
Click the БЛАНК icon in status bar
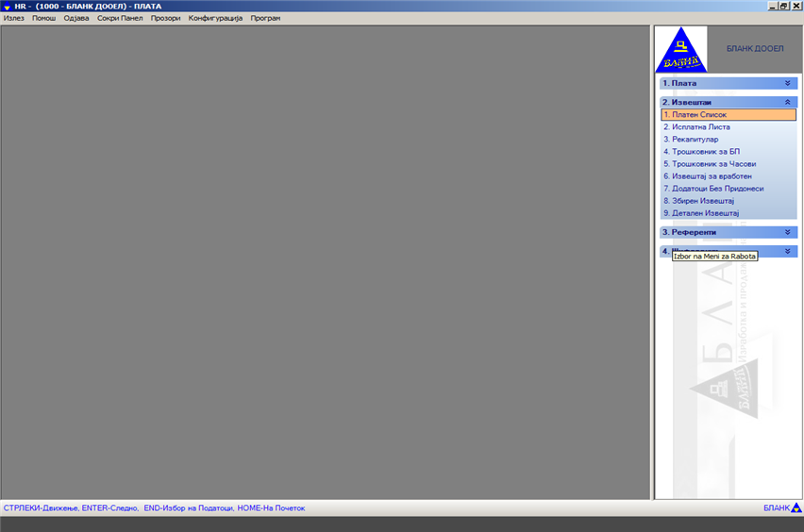796,508
